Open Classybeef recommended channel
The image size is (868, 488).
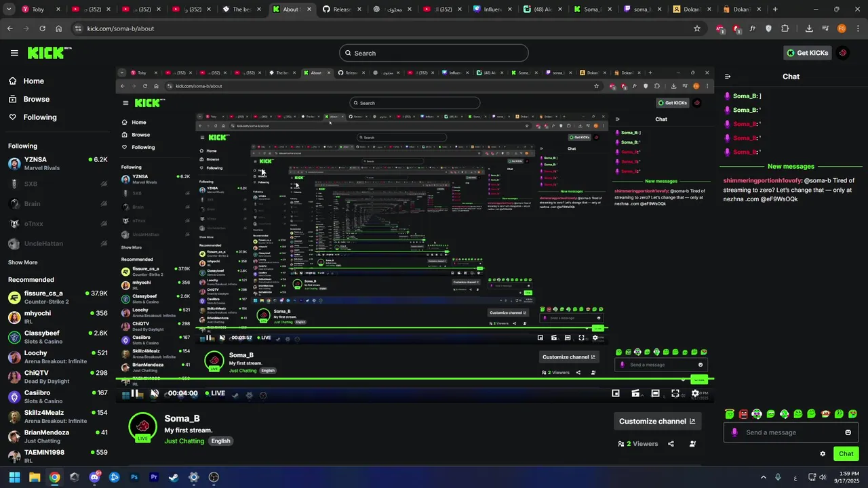point(57,337)
